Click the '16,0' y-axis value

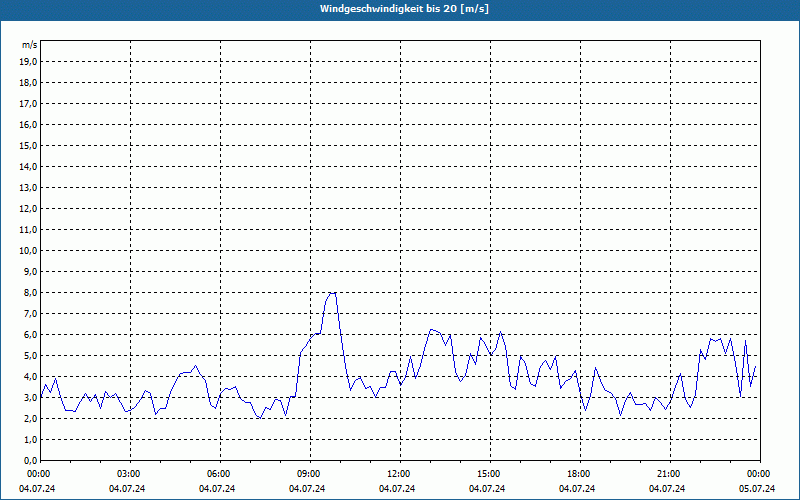pyautogui.click(x=29, y=124)
